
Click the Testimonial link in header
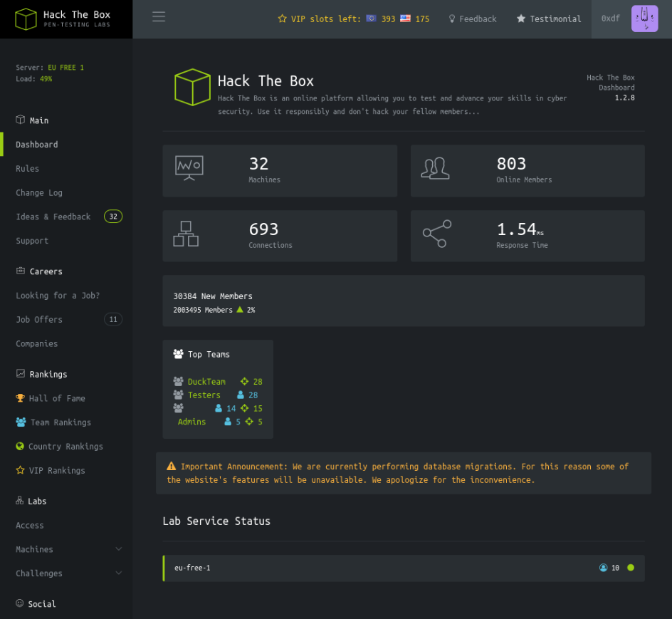coord(555,19)
